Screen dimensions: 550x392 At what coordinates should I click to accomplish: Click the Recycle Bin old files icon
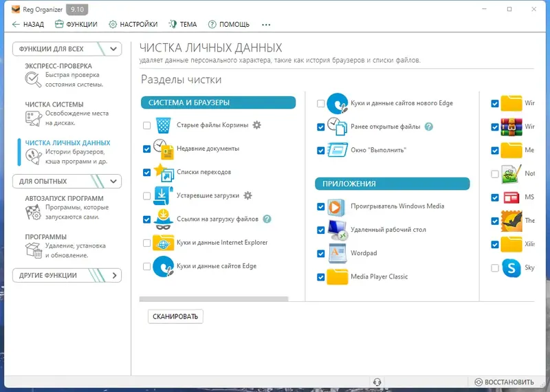[x=164, y=125]
